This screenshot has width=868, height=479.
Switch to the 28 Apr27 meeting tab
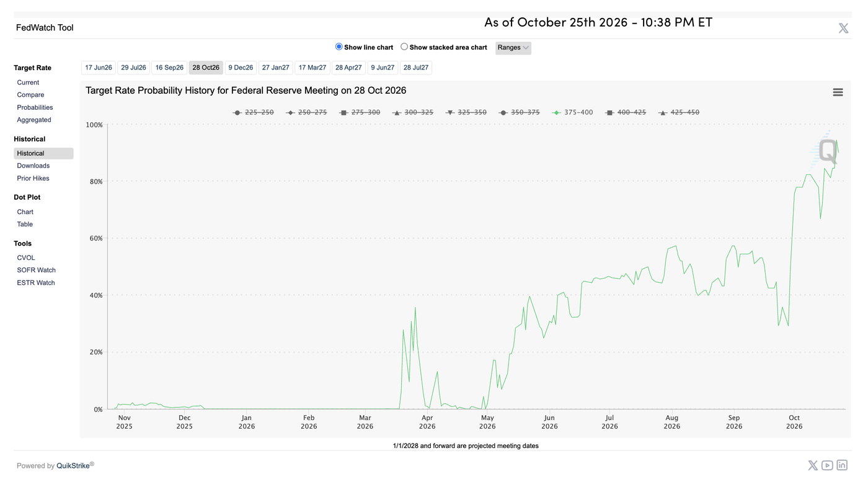pyautogui.click(x=348, y=68)
